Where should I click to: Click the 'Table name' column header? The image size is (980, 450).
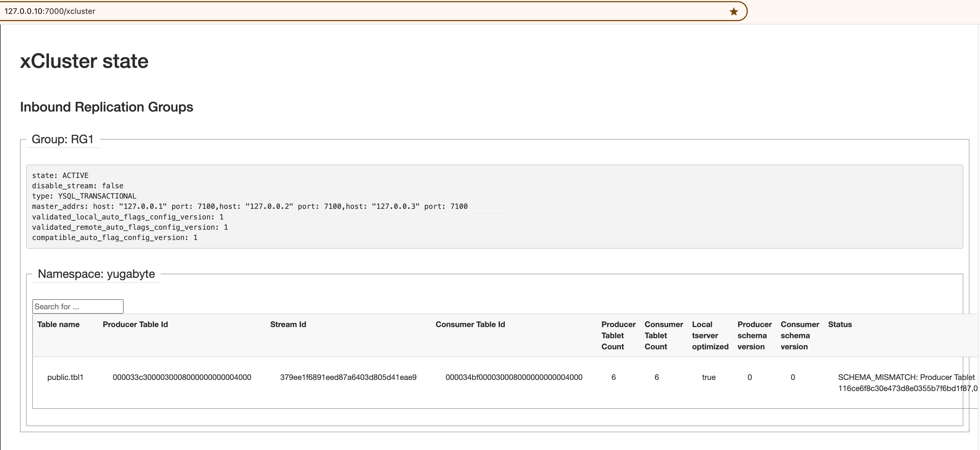point(58,324)
